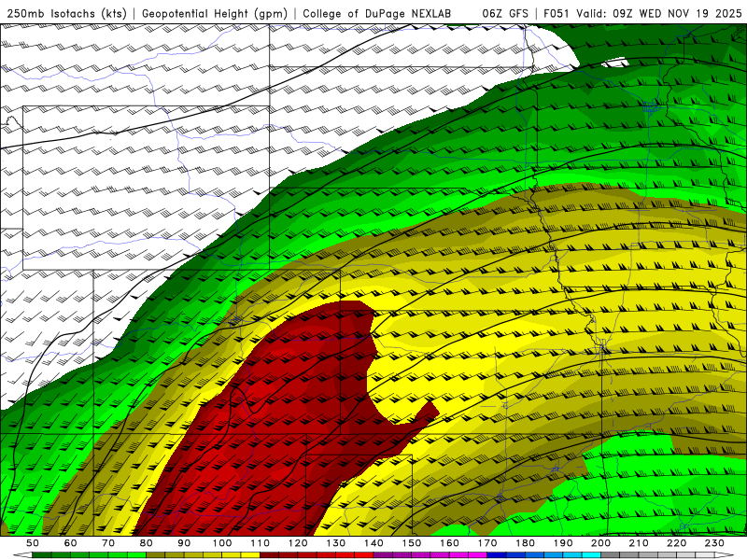
Task: Click the legend value 110
Action: 261,543
